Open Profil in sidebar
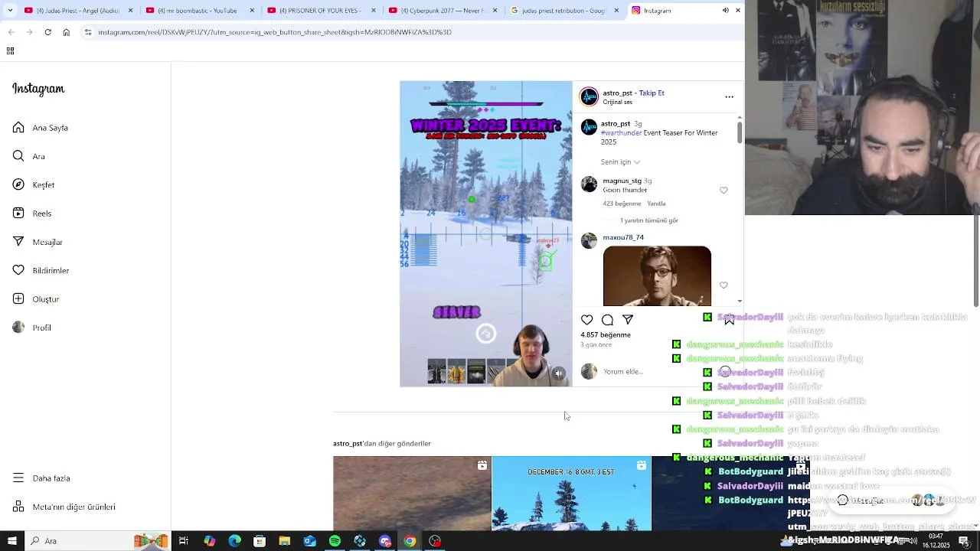Image resolution: width=980 pixels, height=551 pixels. point(32,328)
